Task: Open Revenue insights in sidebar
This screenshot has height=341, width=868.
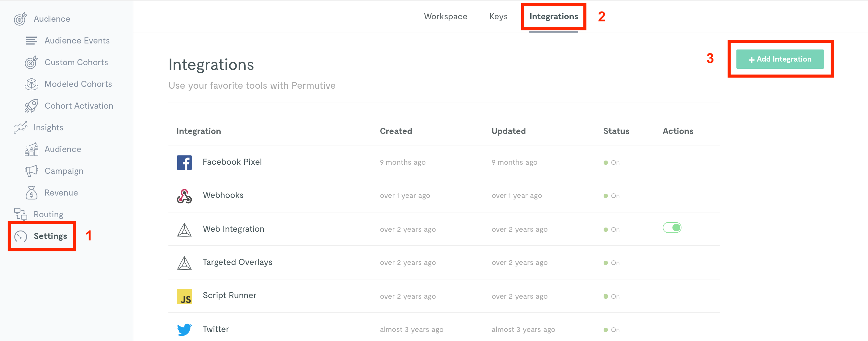Action: click(61, 193)
